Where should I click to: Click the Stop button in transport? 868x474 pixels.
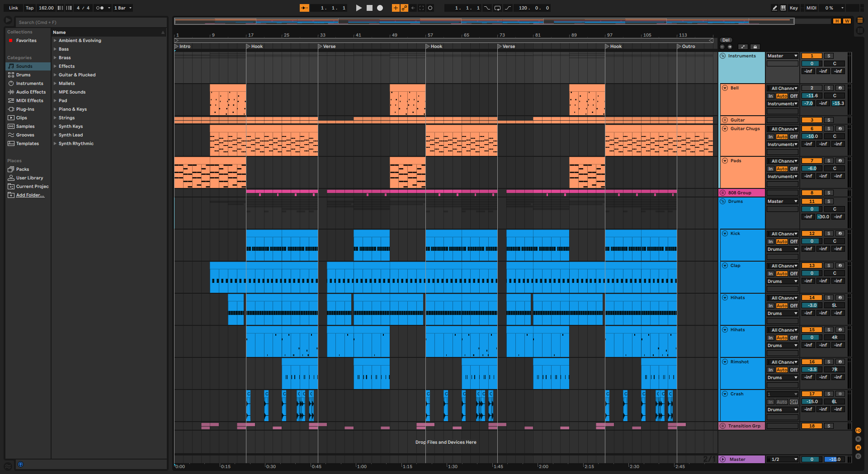point(369,8)
